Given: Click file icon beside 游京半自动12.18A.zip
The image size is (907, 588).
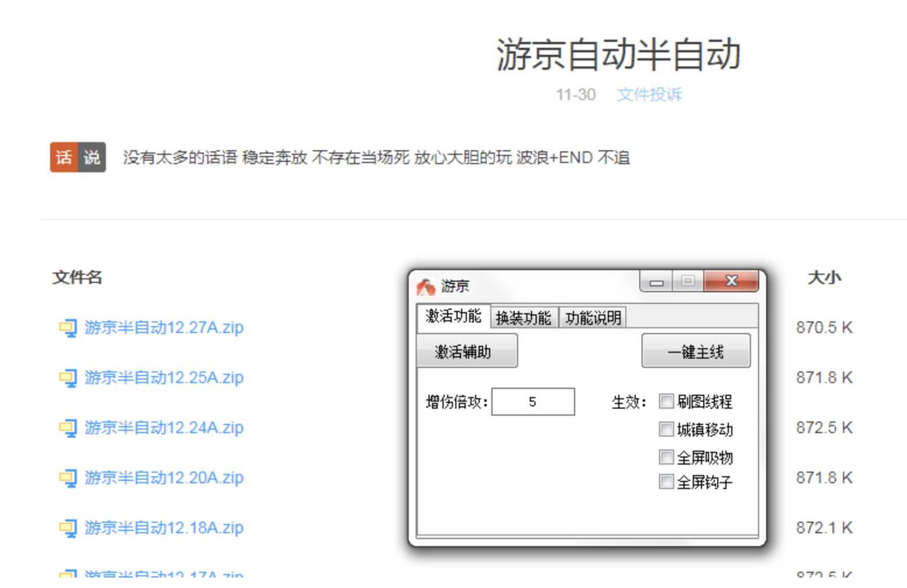Looking at the screenshot, I should pyautogui.click(x=68, y=529).
